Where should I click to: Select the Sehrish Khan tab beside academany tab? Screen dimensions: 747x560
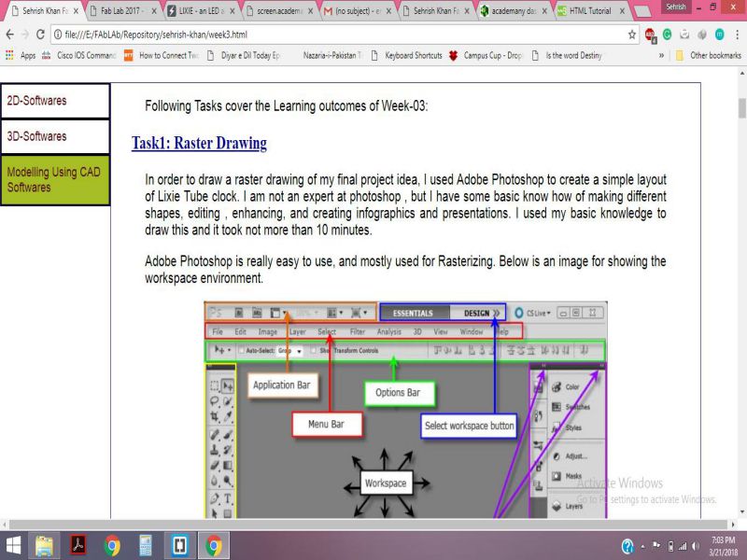pyautogui.click(x=435, y=11)
